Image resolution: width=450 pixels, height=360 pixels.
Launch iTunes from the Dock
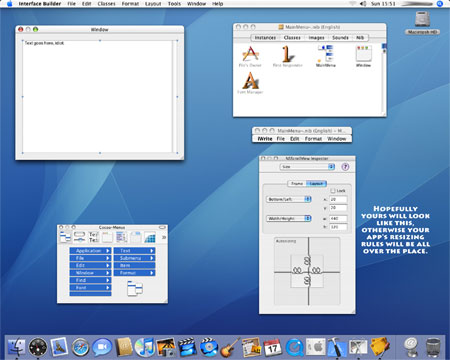click(x=144, y=347)
